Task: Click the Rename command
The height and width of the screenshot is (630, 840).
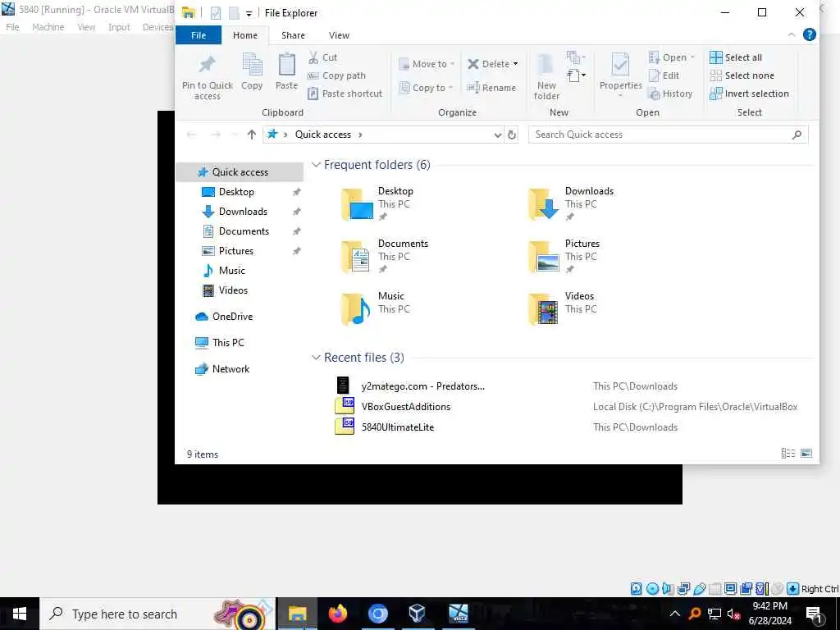Action: coord(491,88)
